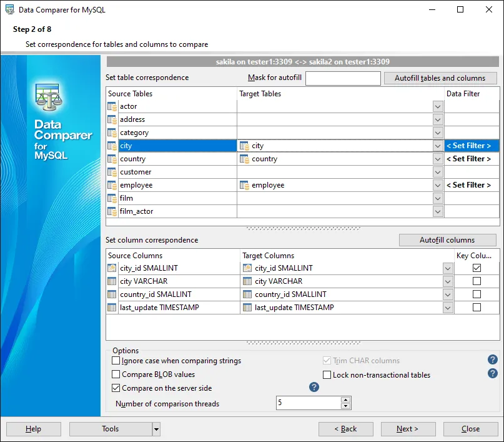Go Back to previous step
Viewport: 504px width, 442px height.
[346, 429]
